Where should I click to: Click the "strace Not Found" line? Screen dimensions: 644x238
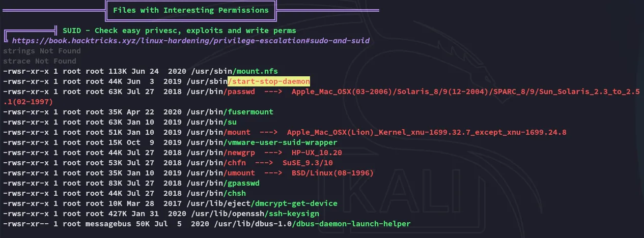coord(40,61)
